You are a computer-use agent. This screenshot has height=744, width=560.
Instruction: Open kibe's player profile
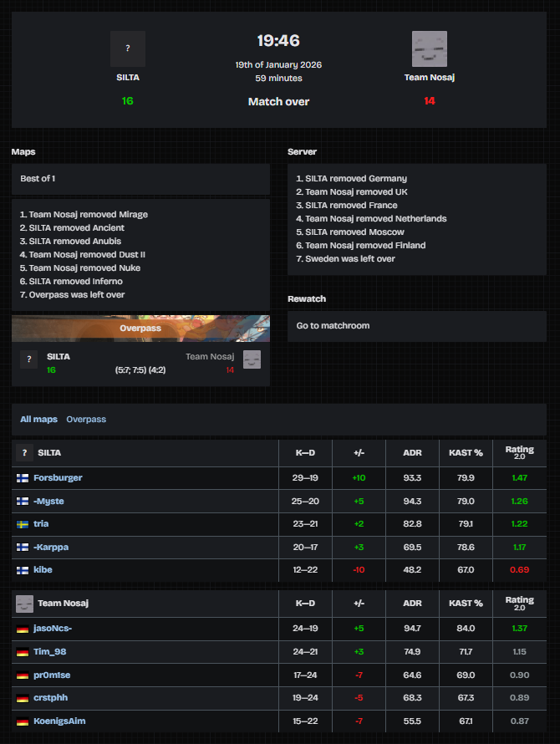[43, 570]
